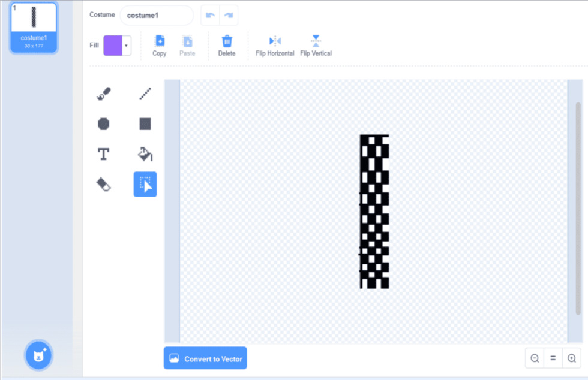Open the add costume menu

(38, 354)
